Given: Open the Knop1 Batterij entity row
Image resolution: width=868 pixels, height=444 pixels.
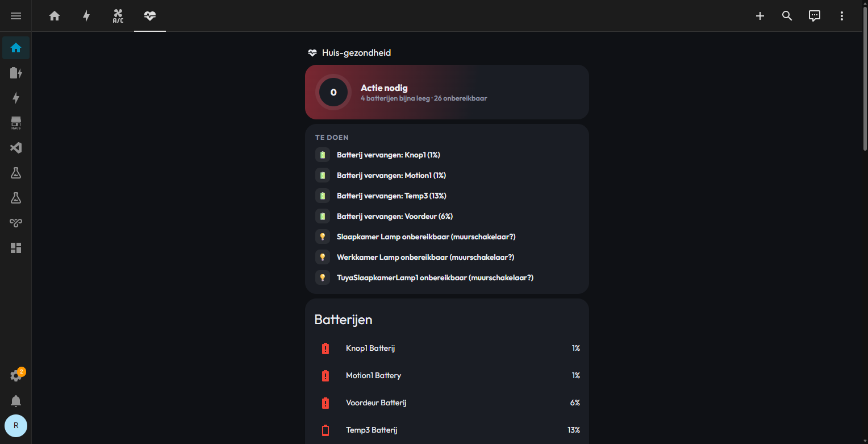Looking at the screenshot, I should point(447,348).
